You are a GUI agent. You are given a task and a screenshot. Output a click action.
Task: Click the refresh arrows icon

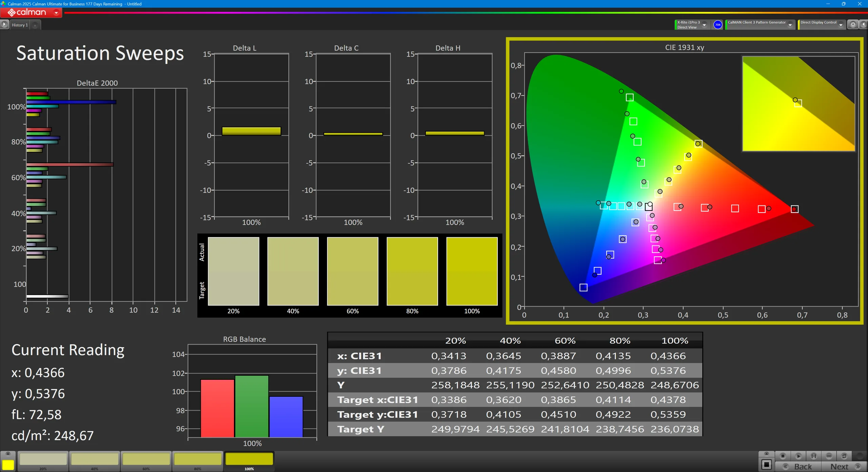(844, 456)
